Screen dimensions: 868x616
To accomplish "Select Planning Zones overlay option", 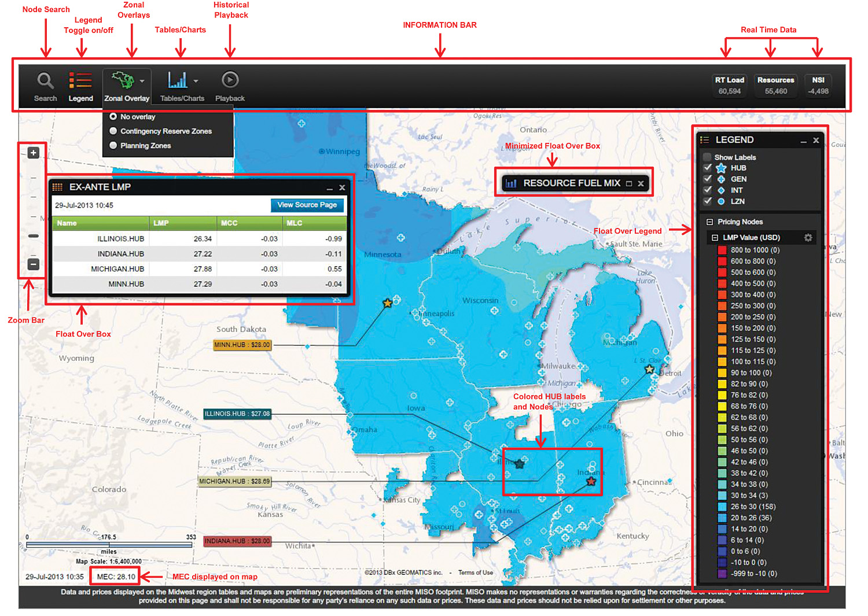I will click(113, 146).
